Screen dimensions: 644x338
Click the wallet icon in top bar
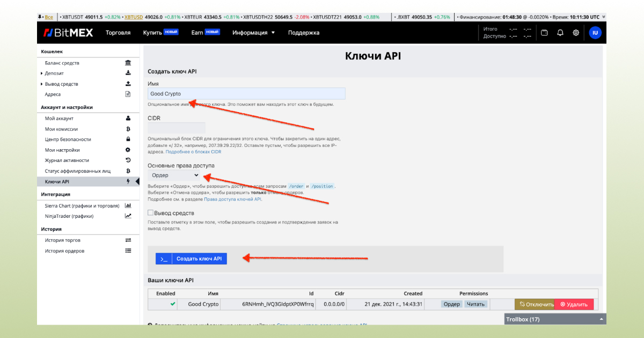[x=544, y=33]
